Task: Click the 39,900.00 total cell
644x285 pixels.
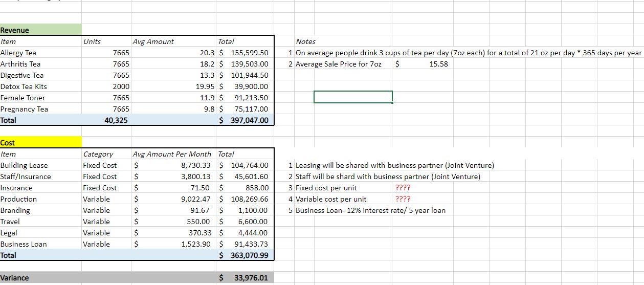Action: click(245, 86)
